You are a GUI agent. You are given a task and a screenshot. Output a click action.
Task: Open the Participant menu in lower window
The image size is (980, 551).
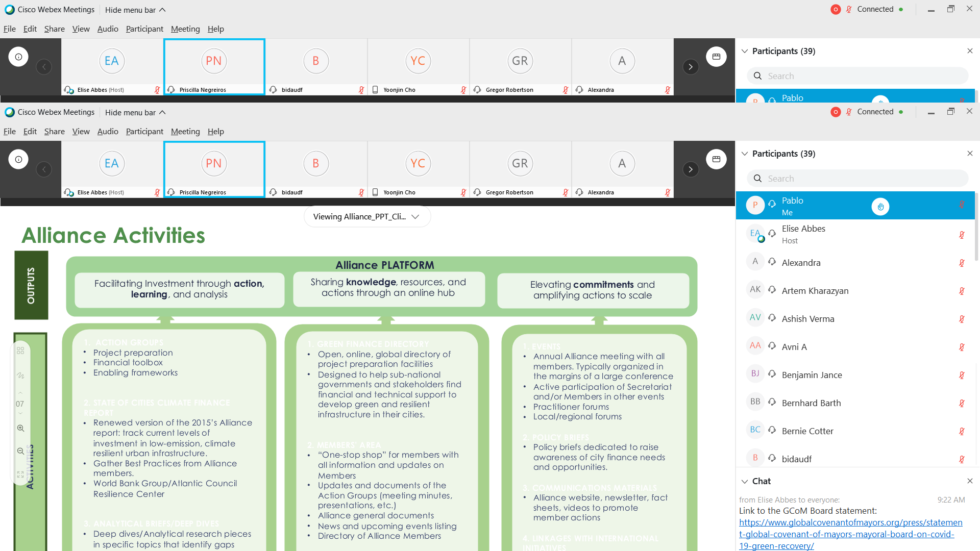coord(144,132)
